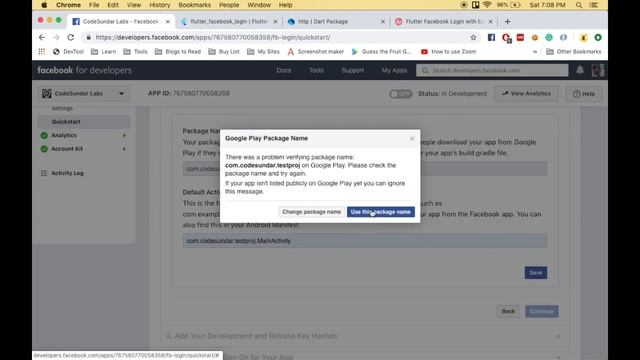Expand the Account Kit sidebar section
This screenshot has width=640, height=360.
click(x=124, y=149)
